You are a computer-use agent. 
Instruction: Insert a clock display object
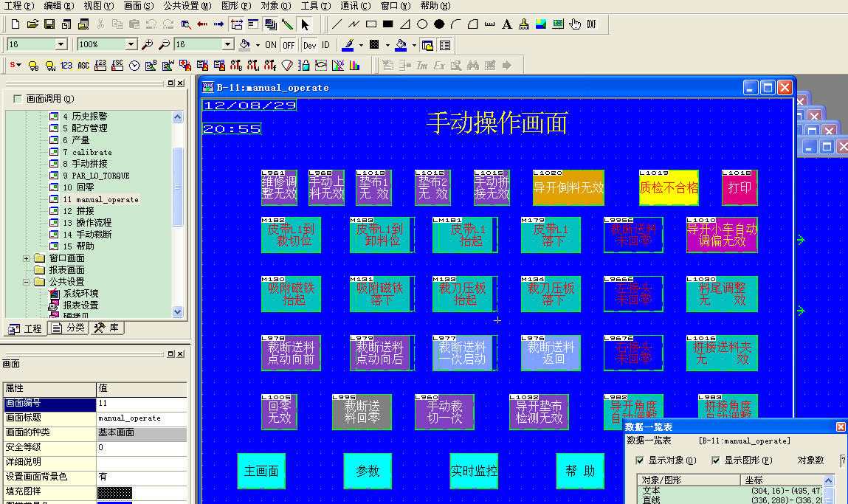click(x=134, y=66)
